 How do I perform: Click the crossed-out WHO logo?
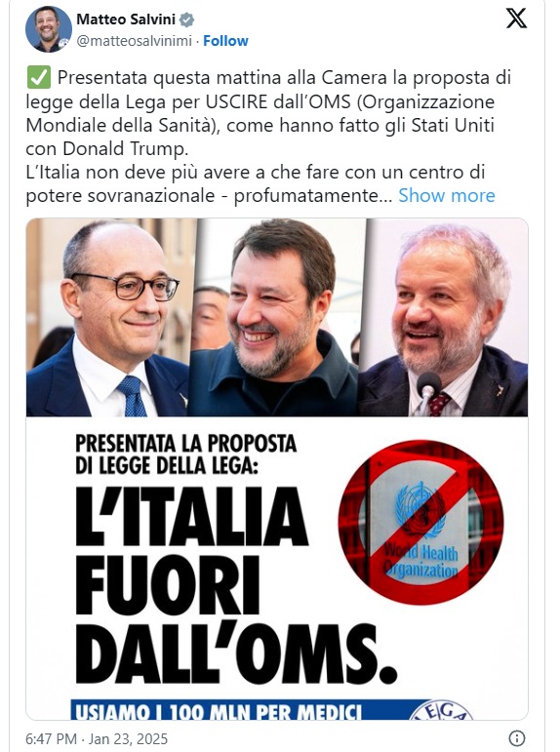pos(420,522)
